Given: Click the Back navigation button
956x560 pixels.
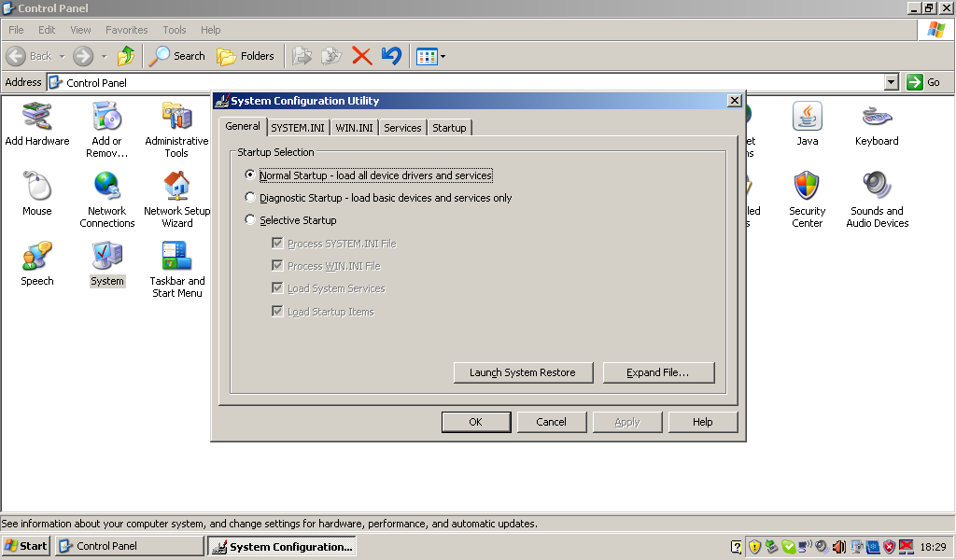Looking at the screenshot, I should click(x=29, y=56).
